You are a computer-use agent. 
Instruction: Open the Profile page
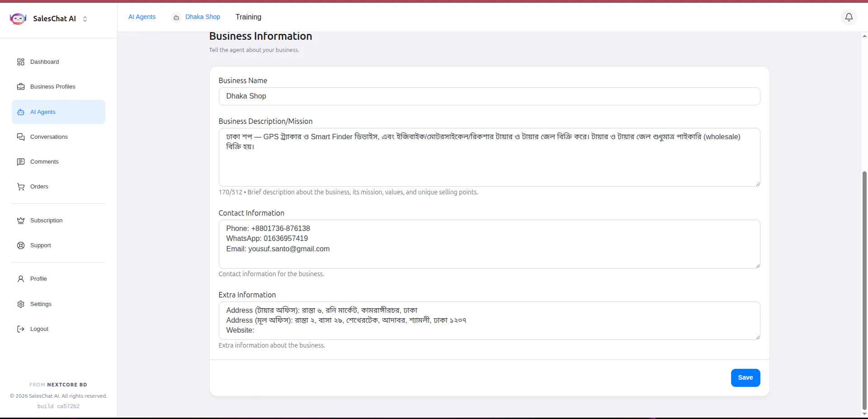pyautogui.click(x=58, y=279)
